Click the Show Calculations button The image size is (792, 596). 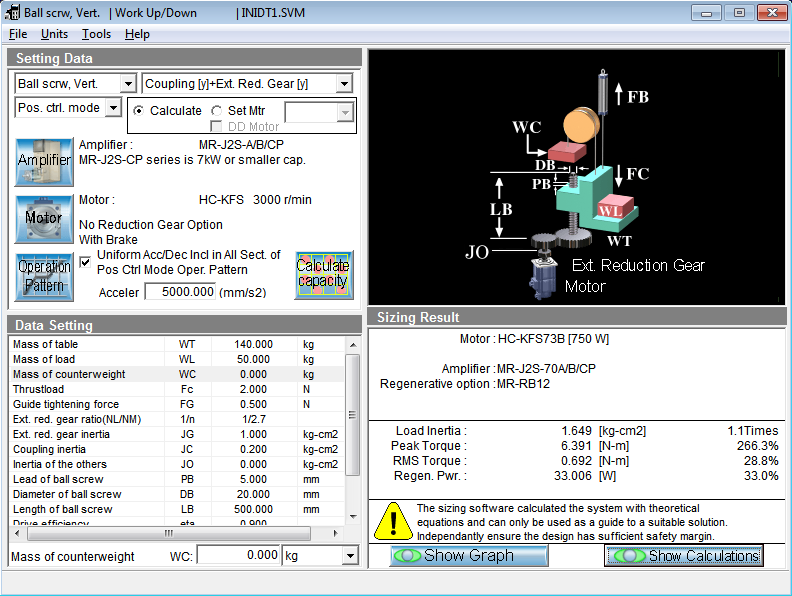click(684, 556)
